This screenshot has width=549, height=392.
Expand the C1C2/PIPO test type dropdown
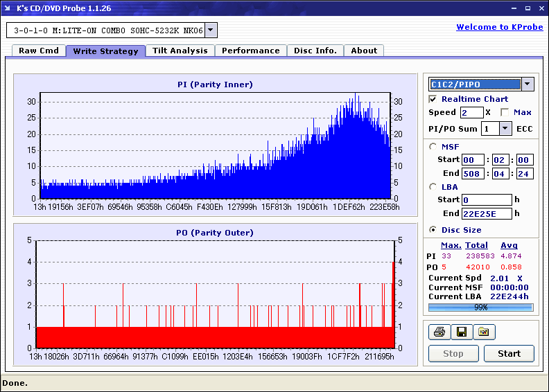[x=527, y=84]
